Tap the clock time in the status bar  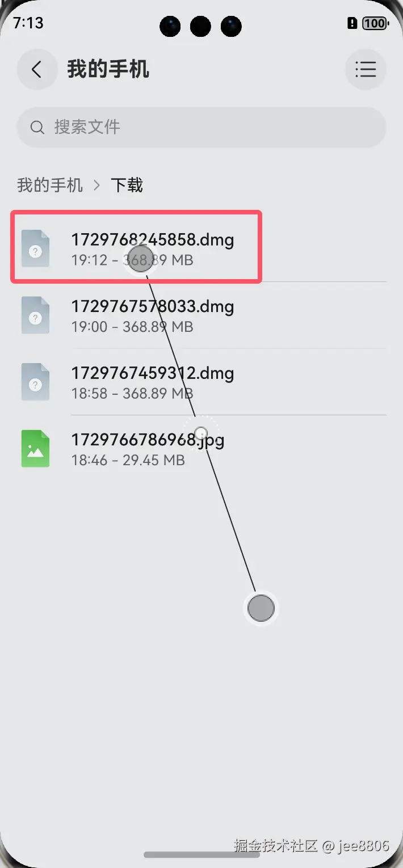(28, 23)
